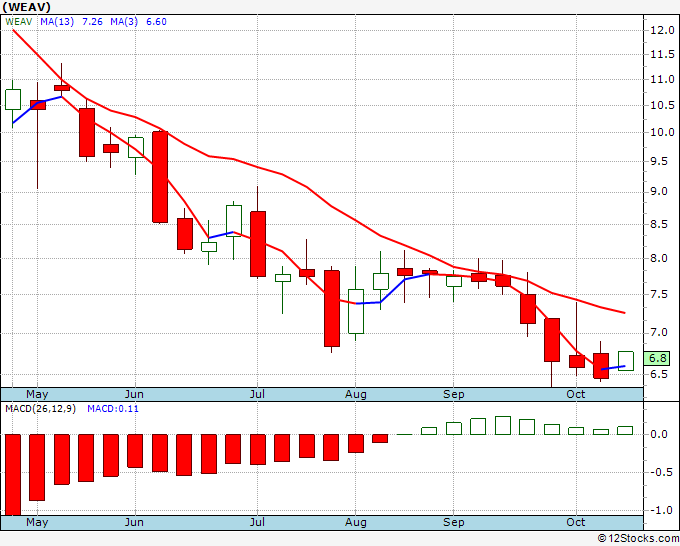Click Oct on the price chart time axis
680x546 pixels.
point(576,394)
